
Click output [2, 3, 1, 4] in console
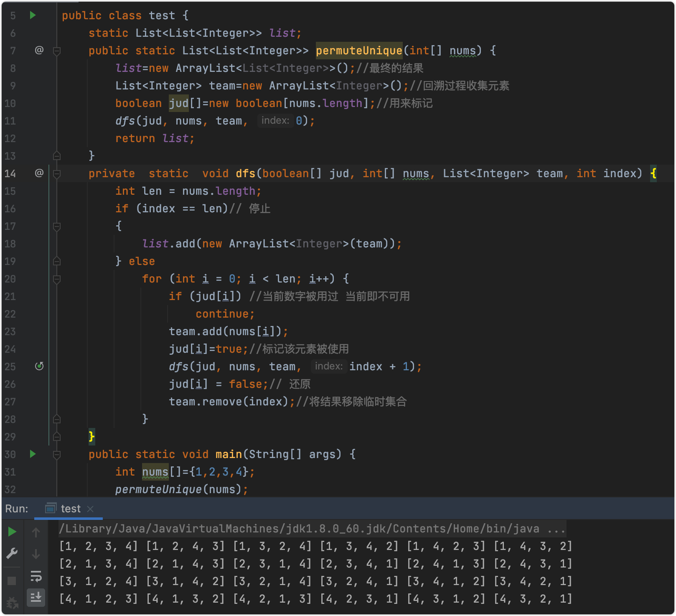click(x=272, y=564)
